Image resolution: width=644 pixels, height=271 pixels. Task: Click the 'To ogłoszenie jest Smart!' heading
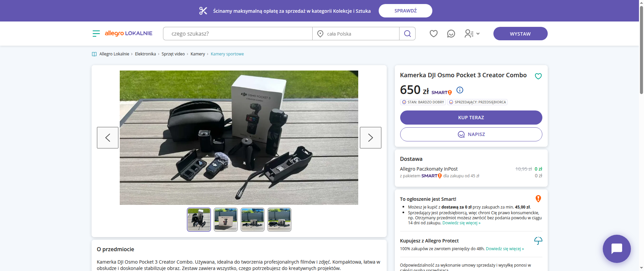pyautogui.click(x=428, y=199)
